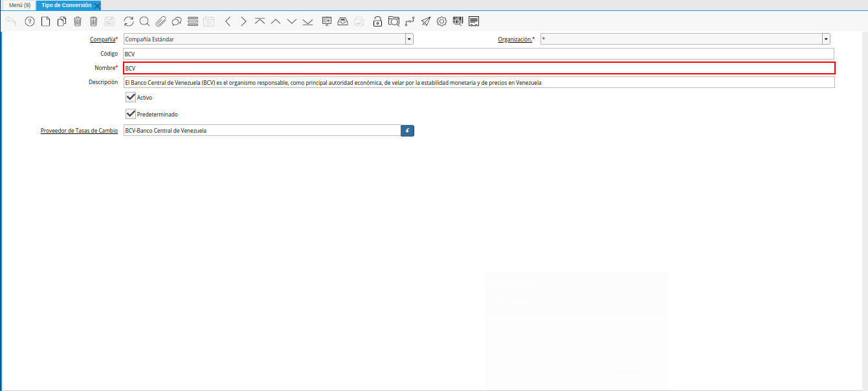
Task: Toggle grid view with stacked lines icon
Action: point(192,21)
